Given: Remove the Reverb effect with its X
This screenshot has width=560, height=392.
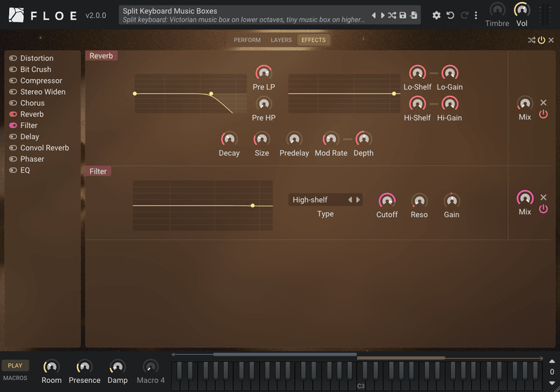Looking at the screenshot, I should [x=543, y=102].
